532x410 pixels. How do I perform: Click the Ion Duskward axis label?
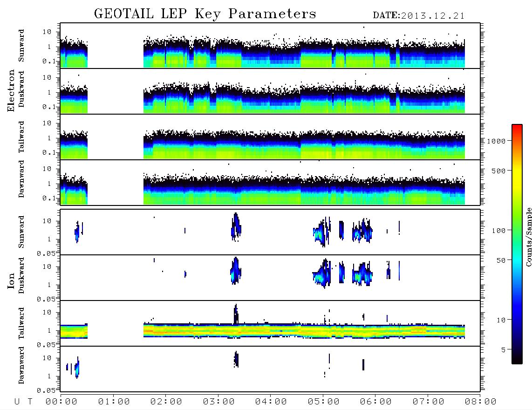[x=21, y=275]
